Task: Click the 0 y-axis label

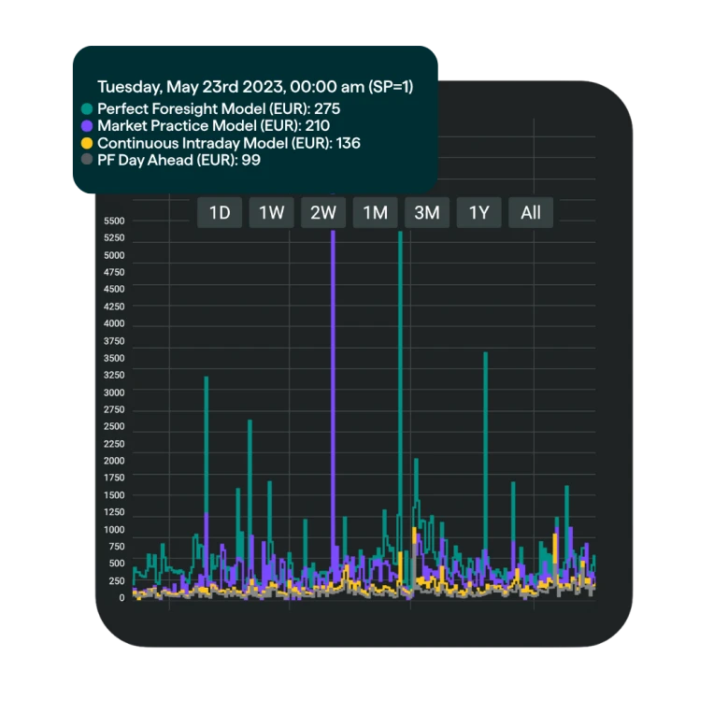Action: point(121,598)
